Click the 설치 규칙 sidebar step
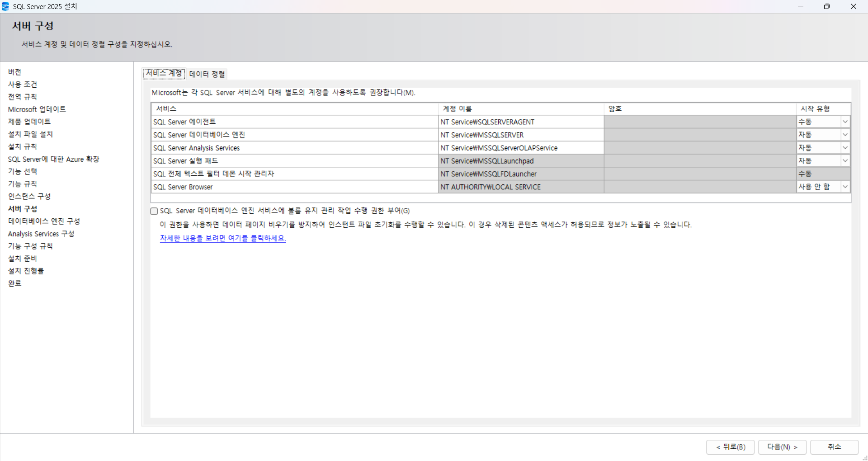 [23, 146]
